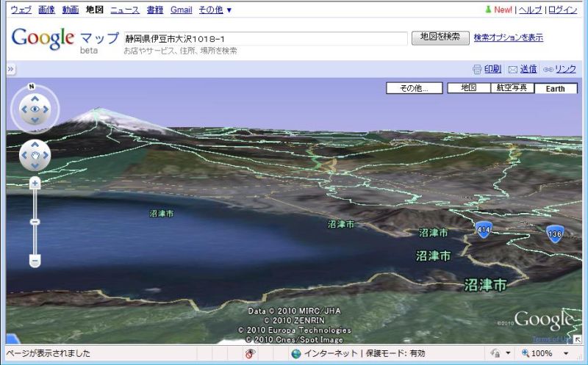Open the ウェブ link in top navigation
Viewport: 588px width, 365px height.
[x=21, y=10]
